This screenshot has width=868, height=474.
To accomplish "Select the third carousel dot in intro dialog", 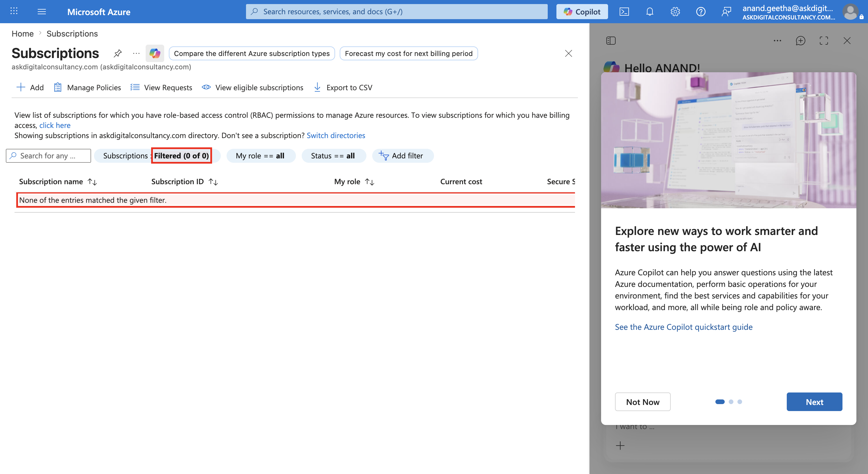I will [739, 401].
